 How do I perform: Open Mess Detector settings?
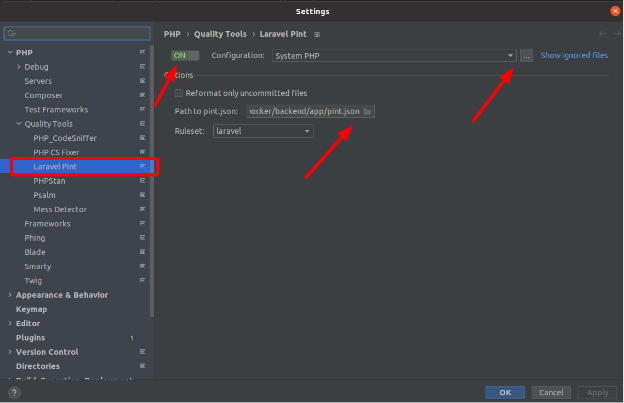pyautogui.click(x=60, y=209)
